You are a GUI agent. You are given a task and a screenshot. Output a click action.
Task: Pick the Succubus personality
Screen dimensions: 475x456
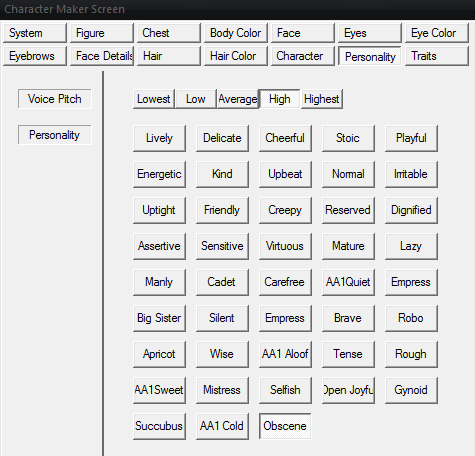point(159,426)
